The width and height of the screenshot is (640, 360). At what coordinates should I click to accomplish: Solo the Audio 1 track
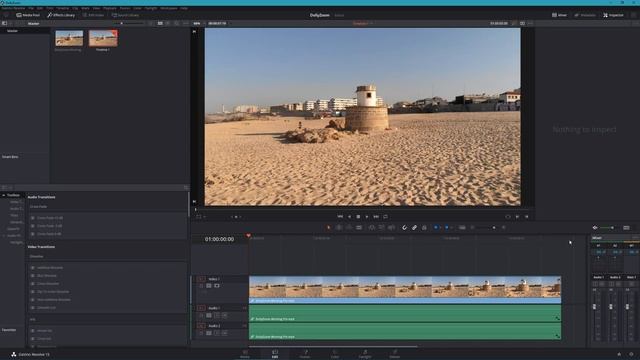point(217,315)
